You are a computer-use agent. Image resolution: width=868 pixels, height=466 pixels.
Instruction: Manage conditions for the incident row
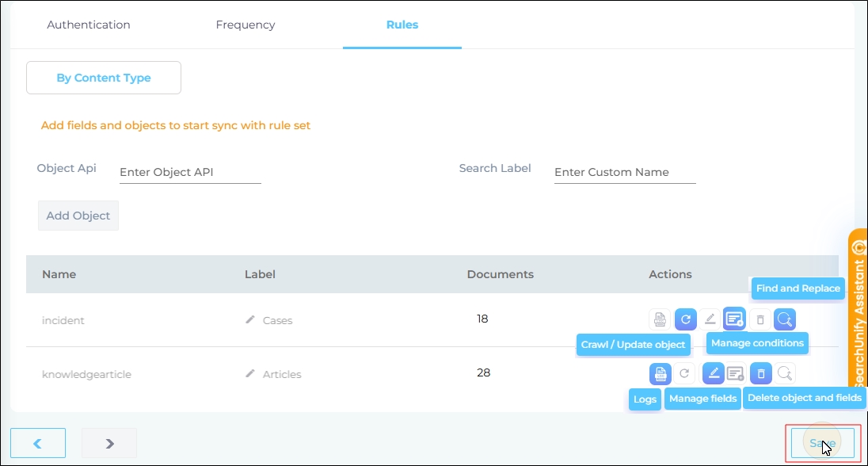coord(735,319)
